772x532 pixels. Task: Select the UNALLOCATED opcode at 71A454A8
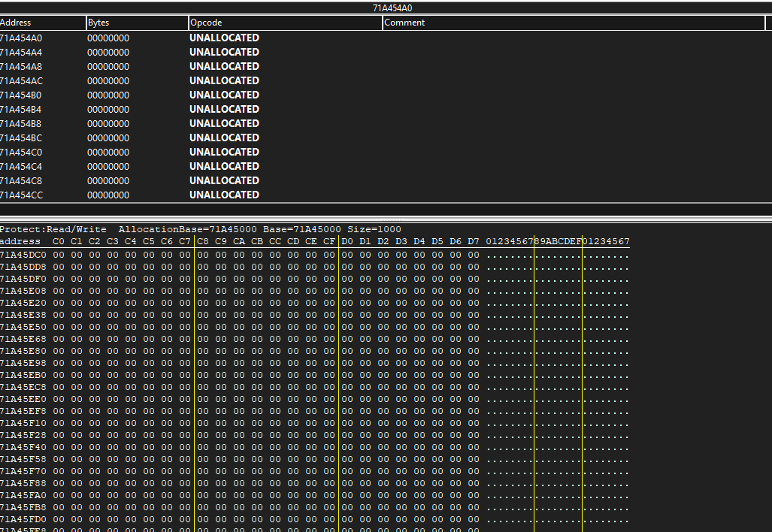point(224,66)
